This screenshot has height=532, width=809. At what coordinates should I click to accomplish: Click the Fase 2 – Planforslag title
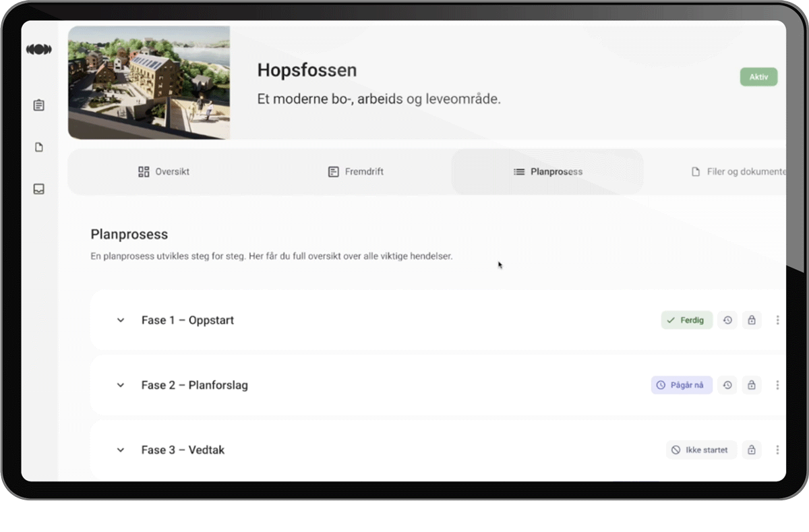point(195,385)
